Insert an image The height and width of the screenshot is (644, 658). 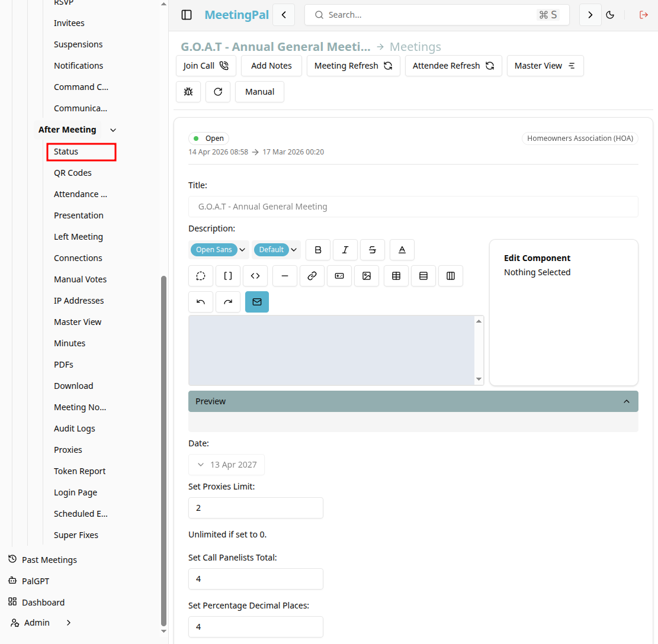(367, 276)
